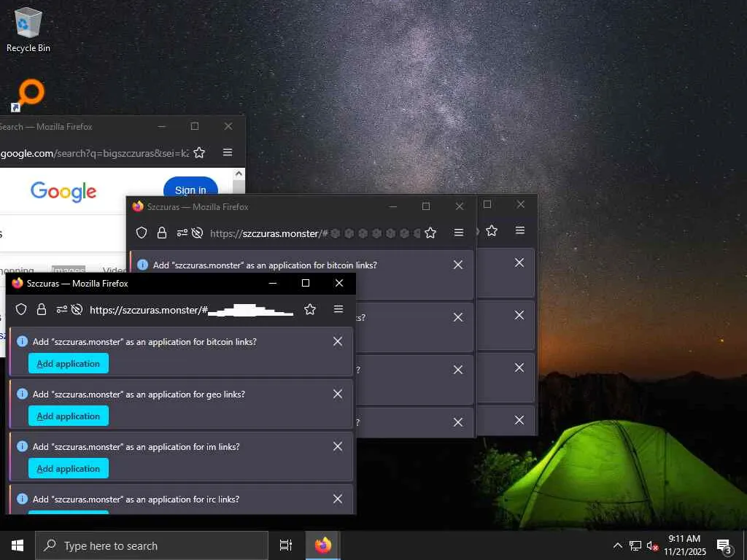The height and width of the screenshot is (560, 747).
Task: Open the Recycle Bin desktop icon
Action: coord(28,29)
